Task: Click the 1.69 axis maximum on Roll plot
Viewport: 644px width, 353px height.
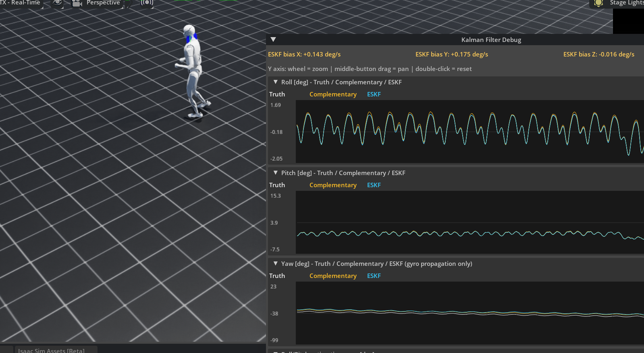Action: tap(276, 105)
